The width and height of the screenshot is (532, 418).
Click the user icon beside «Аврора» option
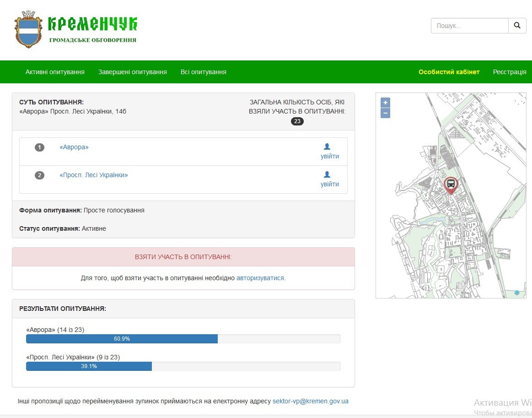327,147
